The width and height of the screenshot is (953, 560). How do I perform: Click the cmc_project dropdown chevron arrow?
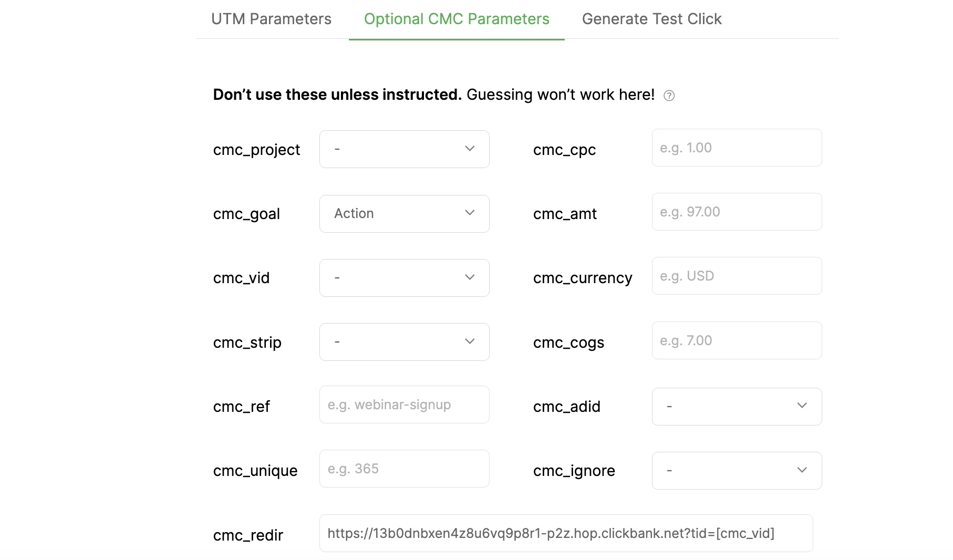pyautogui.click(x=470, y=149)
